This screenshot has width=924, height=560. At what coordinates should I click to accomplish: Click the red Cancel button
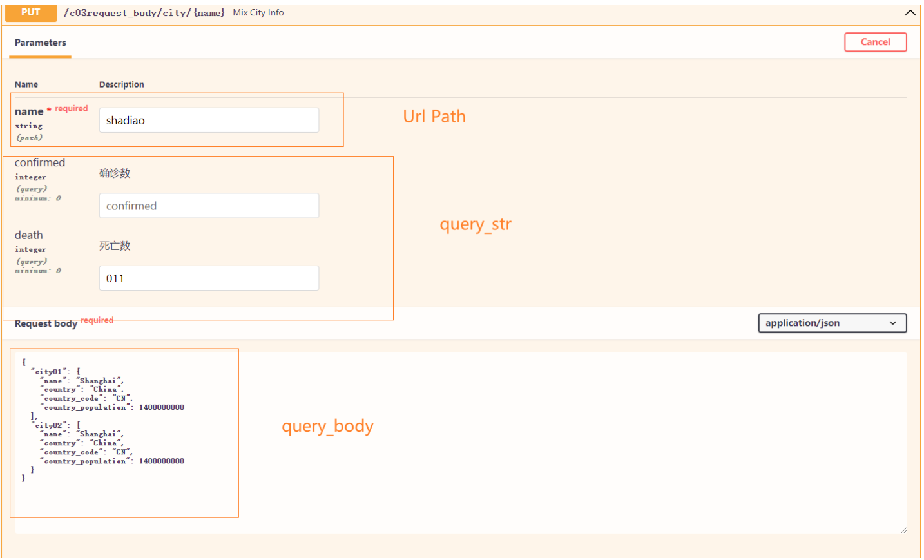pos(875,42)
